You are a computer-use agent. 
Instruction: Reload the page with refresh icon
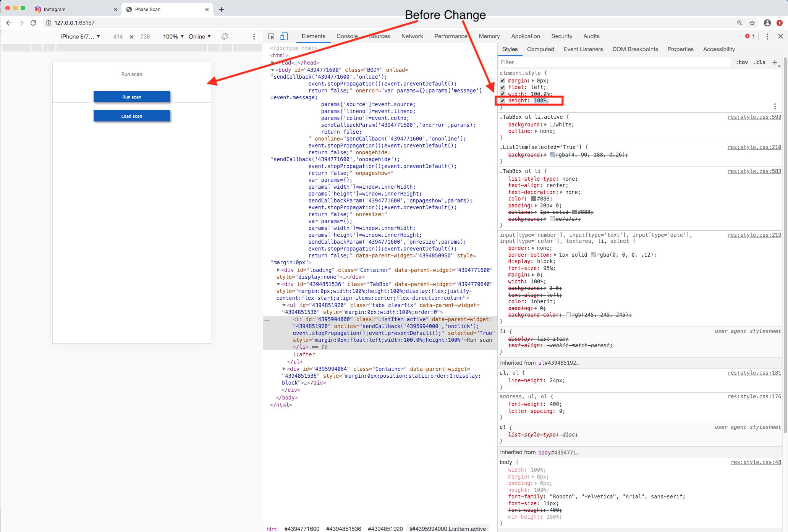(33, 23)
